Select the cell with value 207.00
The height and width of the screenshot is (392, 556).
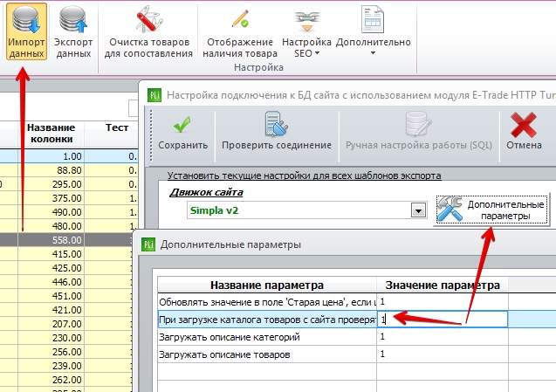coord(51,324)
